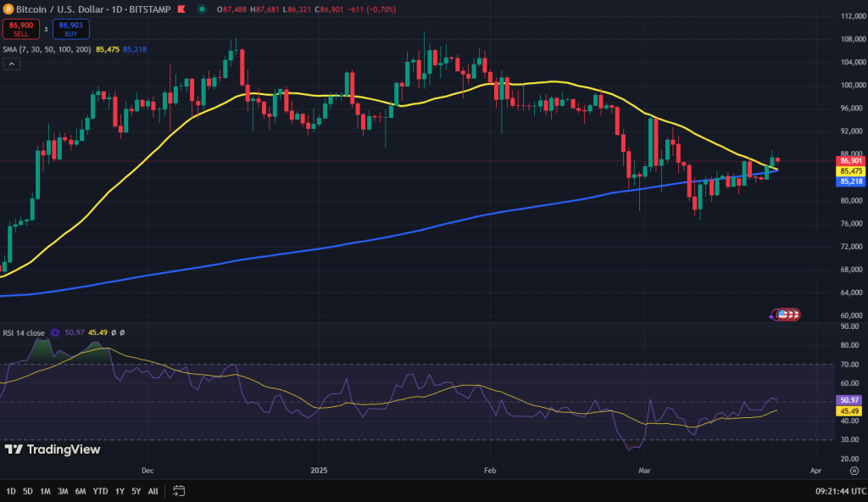868x502 pixels.
Task: Click the orange Bitcoin logo icon
Action: (x=8, y=9)
